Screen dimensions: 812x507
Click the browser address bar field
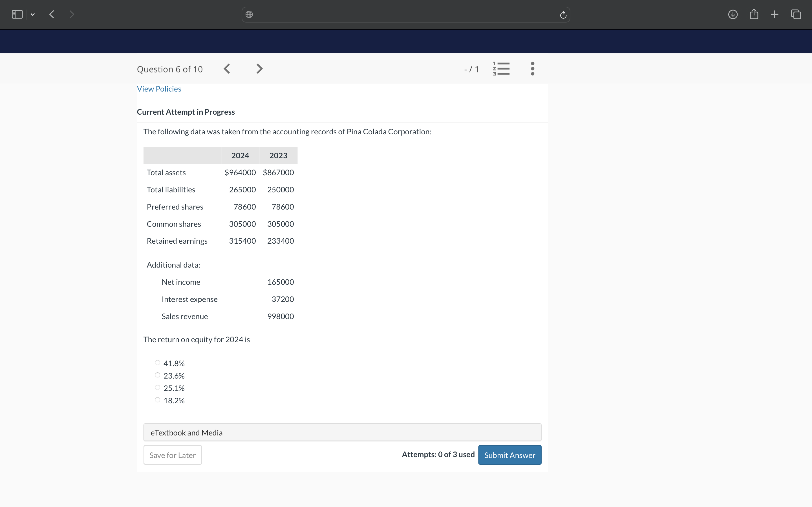[405, 15]
